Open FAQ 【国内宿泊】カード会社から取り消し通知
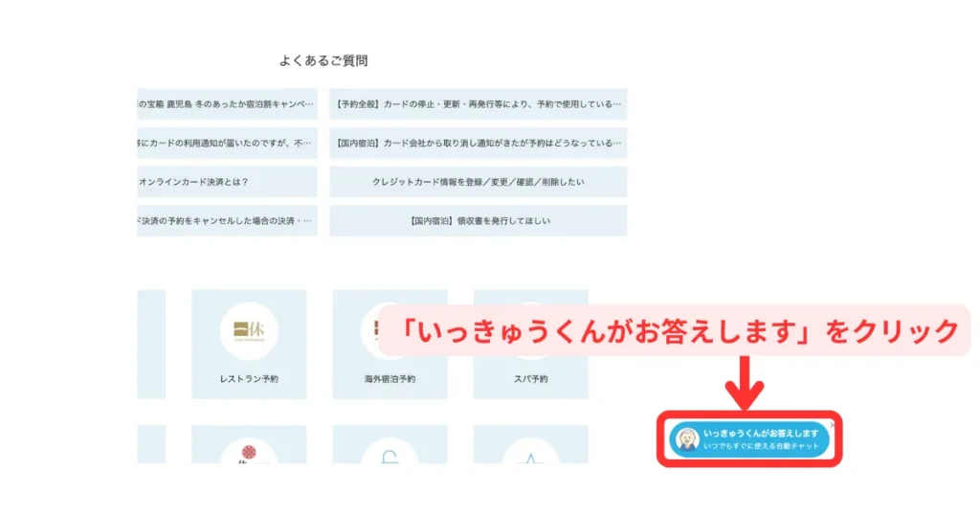Screen dimensions: 980x515 coord(478,143)
